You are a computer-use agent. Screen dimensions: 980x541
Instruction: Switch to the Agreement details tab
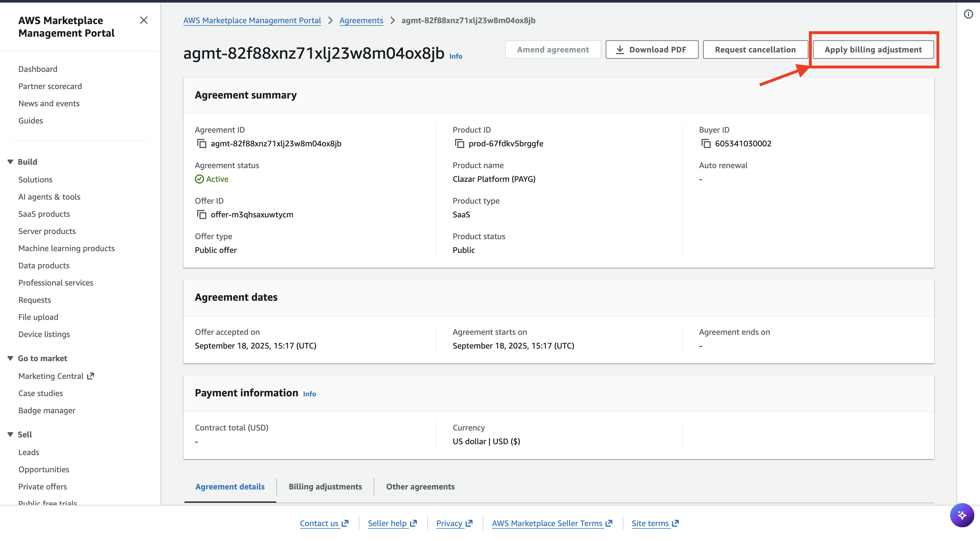coord(230,487)
